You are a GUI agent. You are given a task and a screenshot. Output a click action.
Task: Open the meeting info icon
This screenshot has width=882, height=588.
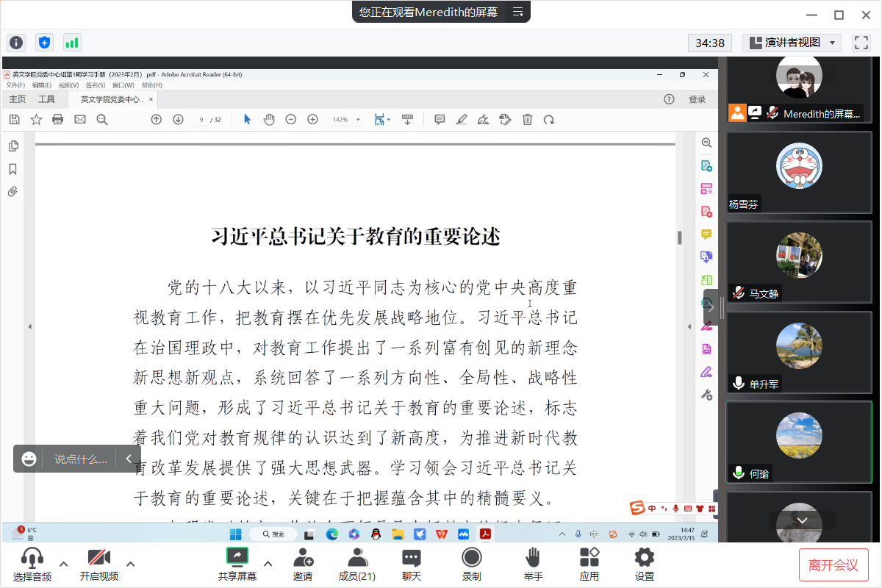click(16, 43)
